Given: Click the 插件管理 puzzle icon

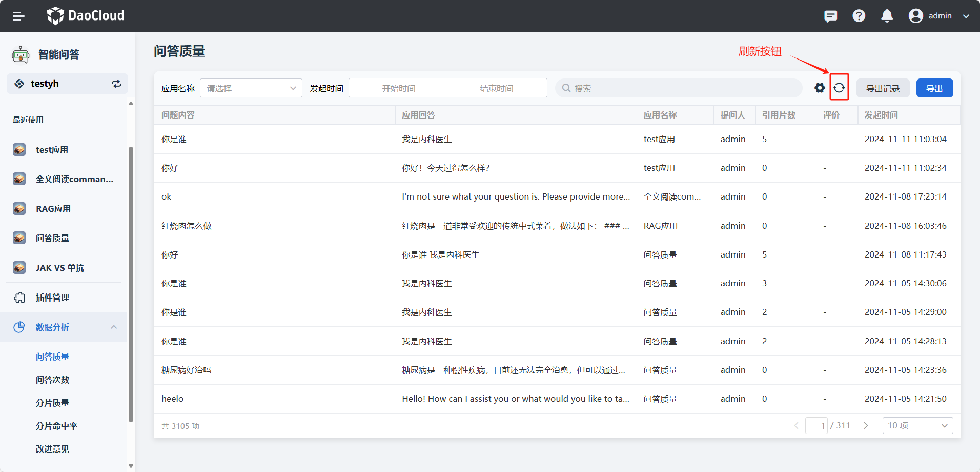Looking at the screenshot, I should tap(19, 298).
